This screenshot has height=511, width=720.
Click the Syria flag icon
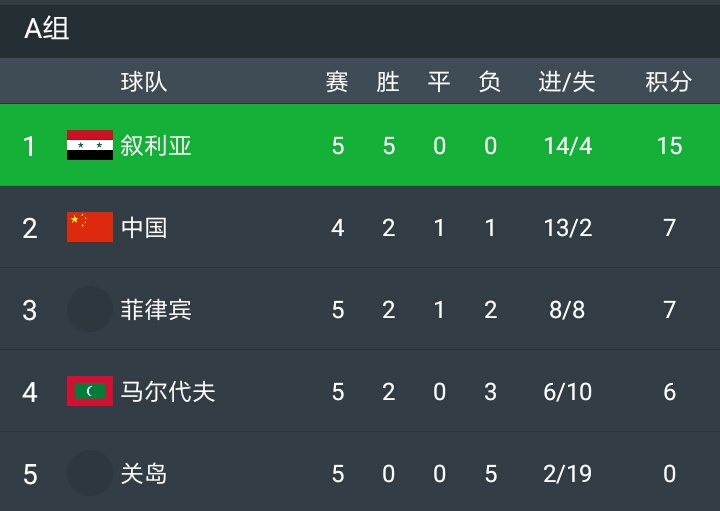click(90, 146)
